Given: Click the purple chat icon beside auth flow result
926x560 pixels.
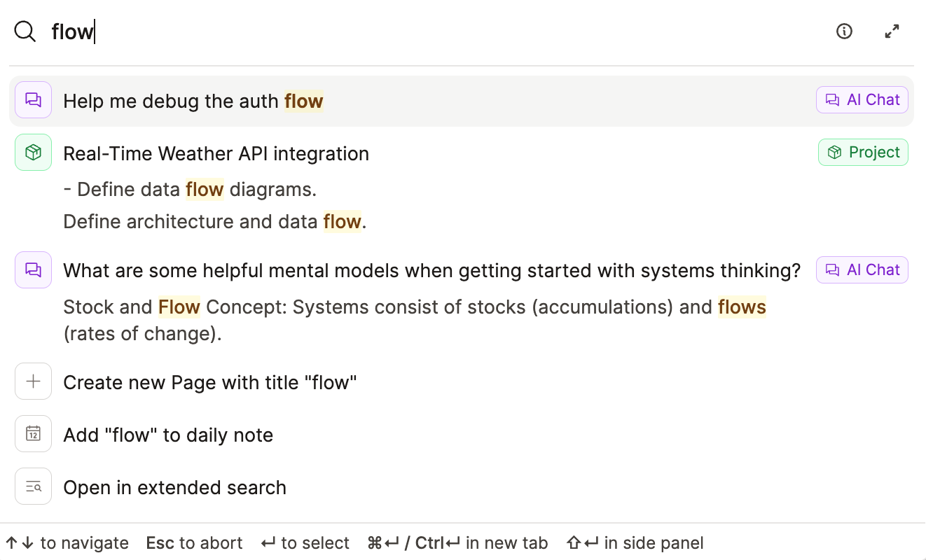Looking at the screenshot, I should [x=33, y=99].
